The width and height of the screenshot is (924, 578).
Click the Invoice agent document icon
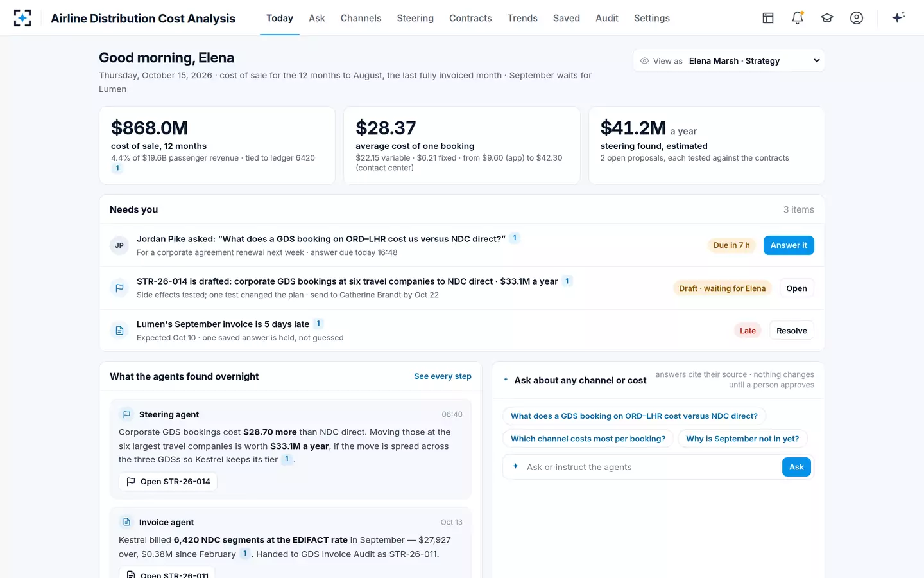pos(126,522)
